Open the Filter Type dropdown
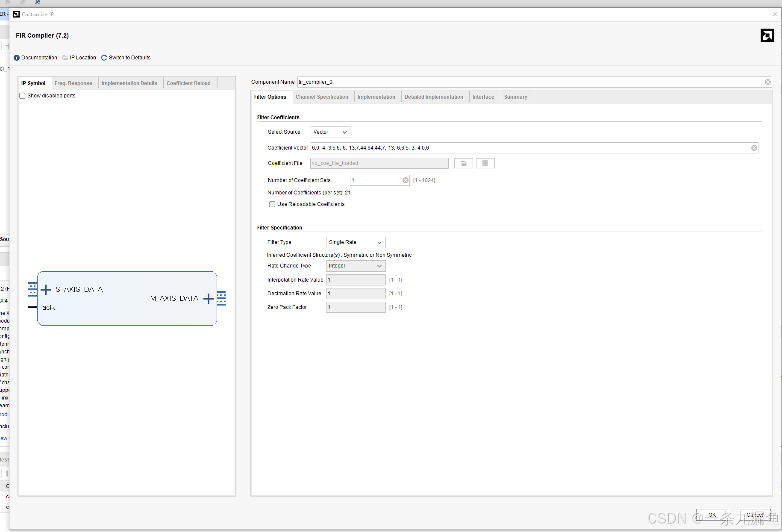The width and height of the screenshot is (782, 532). pos(356,242)
